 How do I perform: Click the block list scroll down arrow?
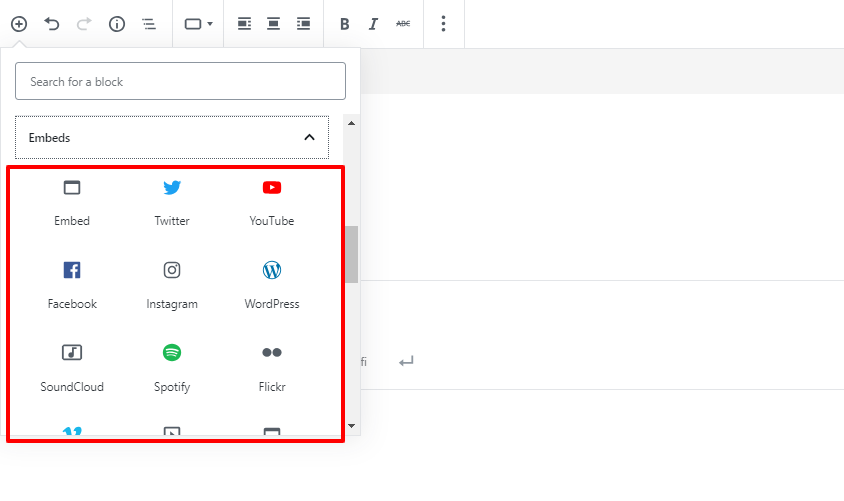pos(351,426)
